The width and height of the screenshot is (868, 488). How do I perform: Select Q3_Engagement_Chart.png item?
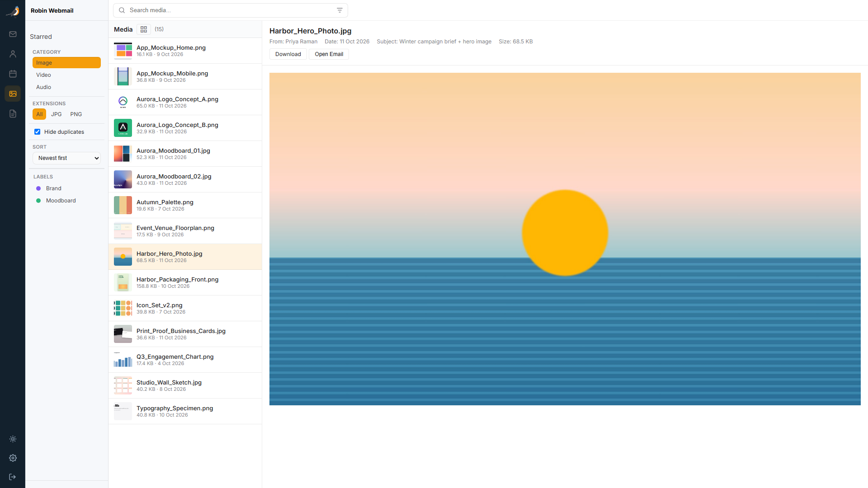coord(185,360)
